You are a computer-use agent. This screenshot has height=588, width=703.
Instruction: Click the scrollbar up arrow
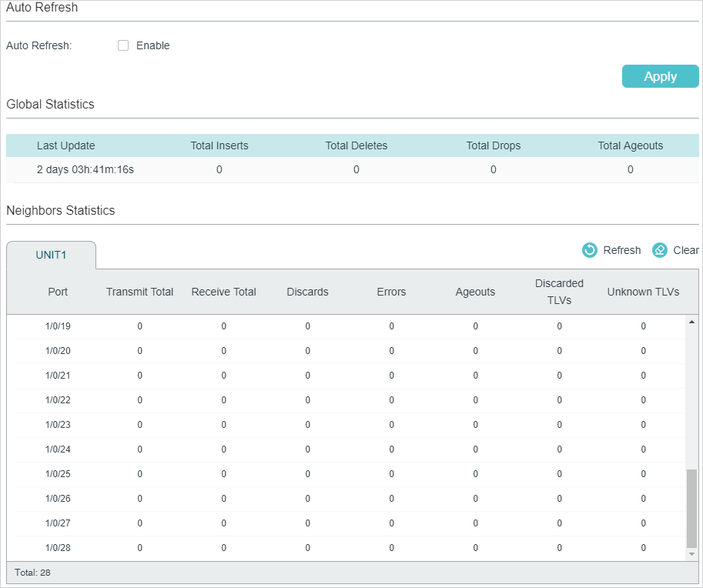691,321
